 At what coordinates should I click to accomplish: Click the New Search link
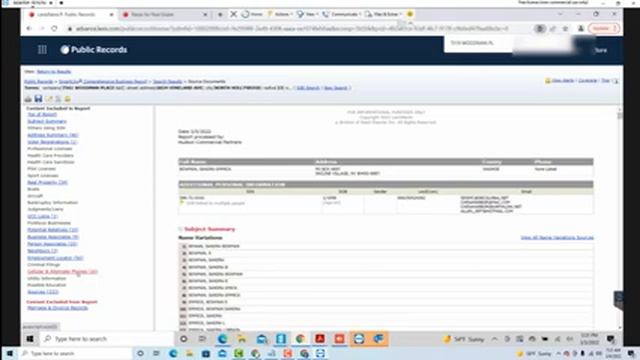[336, 88]
